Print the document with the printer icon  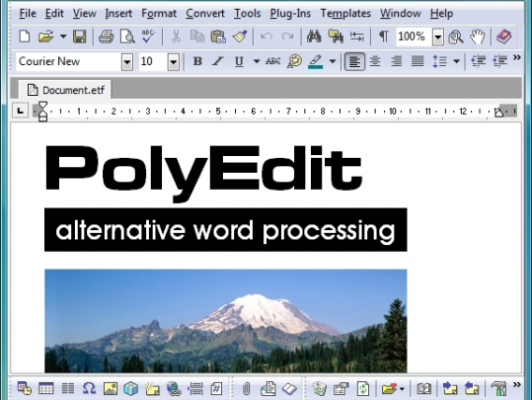[107, 37]
